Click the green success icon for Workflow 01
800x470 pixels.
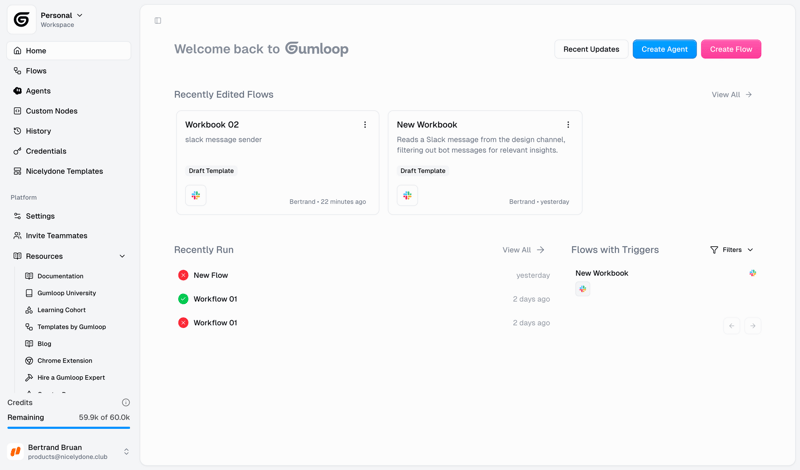183,299
